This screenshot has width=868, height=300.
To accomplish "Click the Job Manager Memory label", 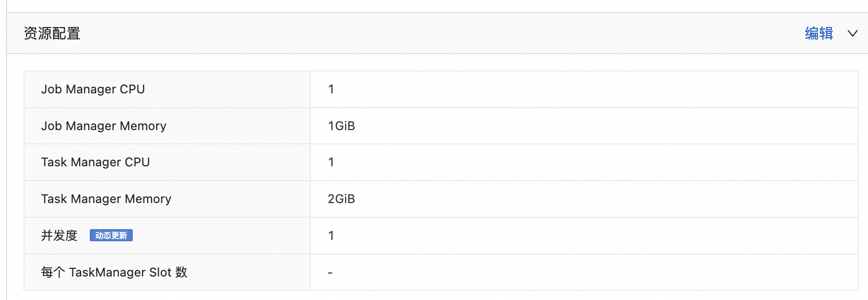I will tap(104, 126).
